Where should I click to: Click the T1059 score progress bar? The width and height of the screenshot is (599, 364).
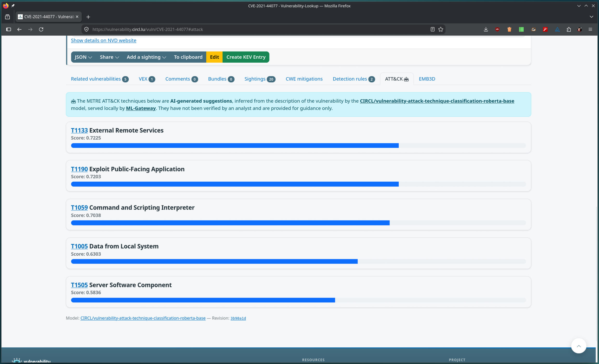(298, 223)
